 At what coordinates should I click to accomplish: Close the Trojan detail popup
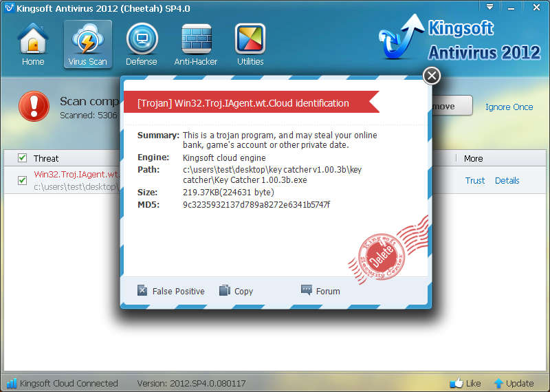click(x=432, y=76)
